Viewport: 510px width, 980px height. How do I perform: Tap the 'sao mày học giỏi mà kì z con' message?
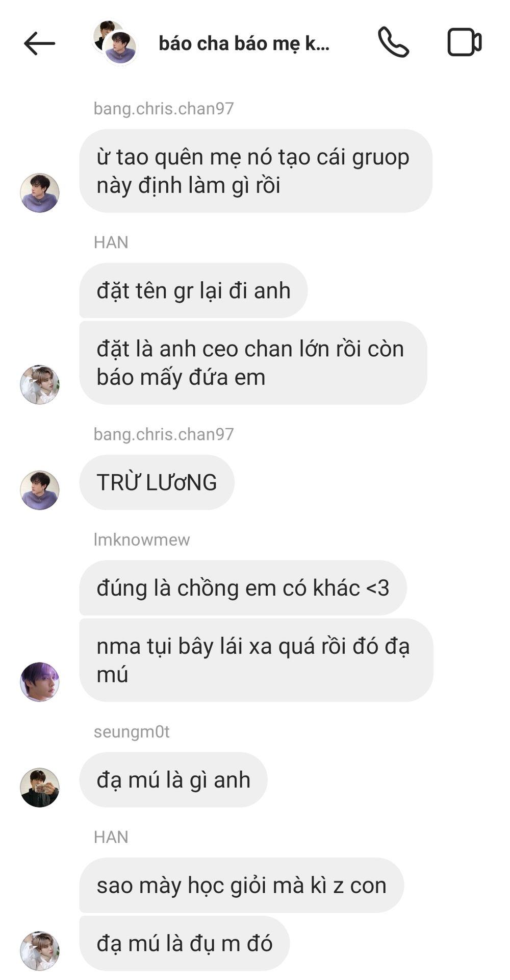point(241,885)
